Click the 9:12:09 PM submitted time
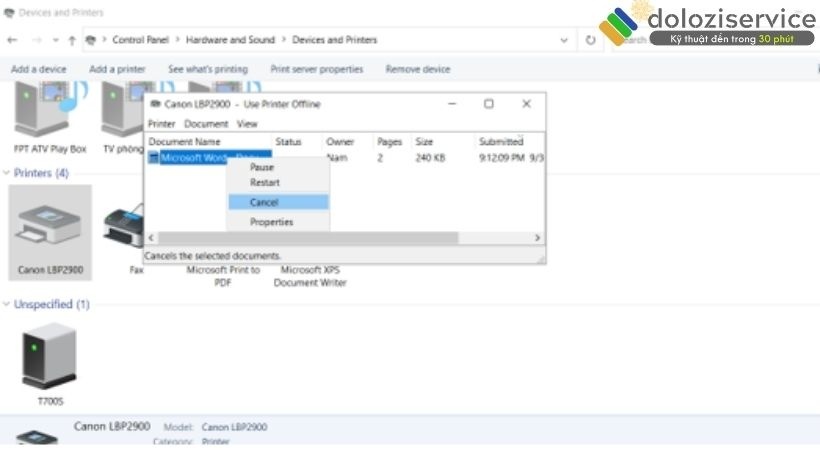 coord(502,158)
